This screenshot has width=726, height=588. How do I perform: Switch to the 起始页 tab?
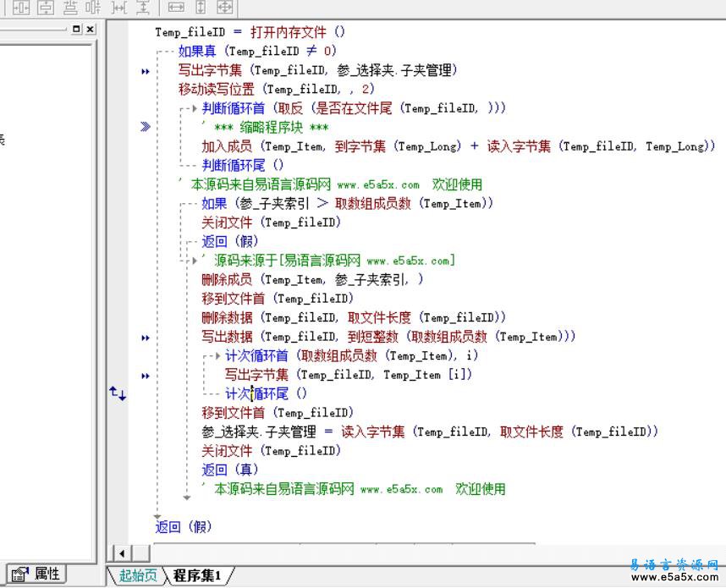137,575
